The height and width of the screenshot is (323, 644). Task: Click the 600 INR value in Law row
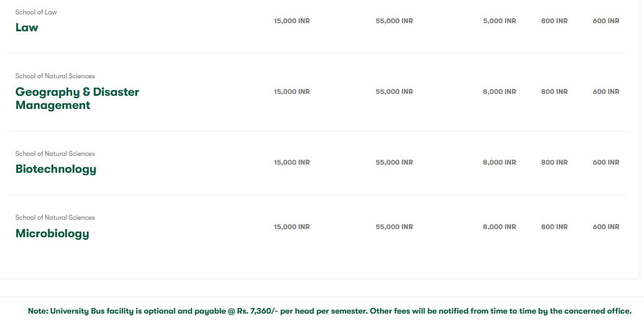click(606, 21)
